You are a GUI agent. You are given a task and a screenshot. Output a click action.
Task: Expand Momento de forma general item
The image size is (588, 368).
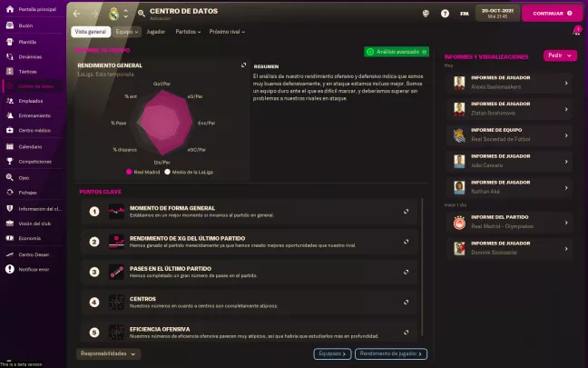(x=406, y=212)
